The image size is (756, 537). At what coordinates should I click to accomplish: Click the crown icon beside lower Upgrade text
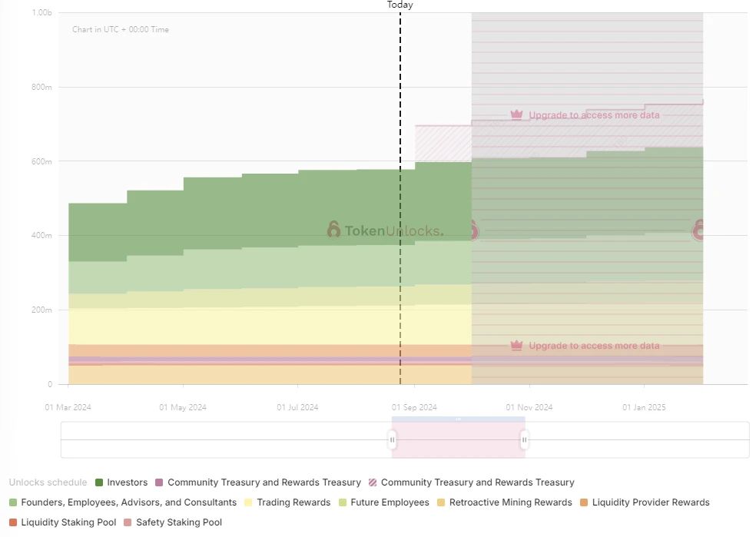517,346
